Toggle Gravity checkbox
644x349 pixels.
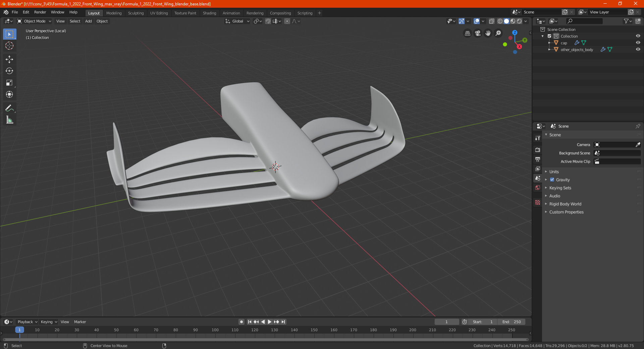552,180
